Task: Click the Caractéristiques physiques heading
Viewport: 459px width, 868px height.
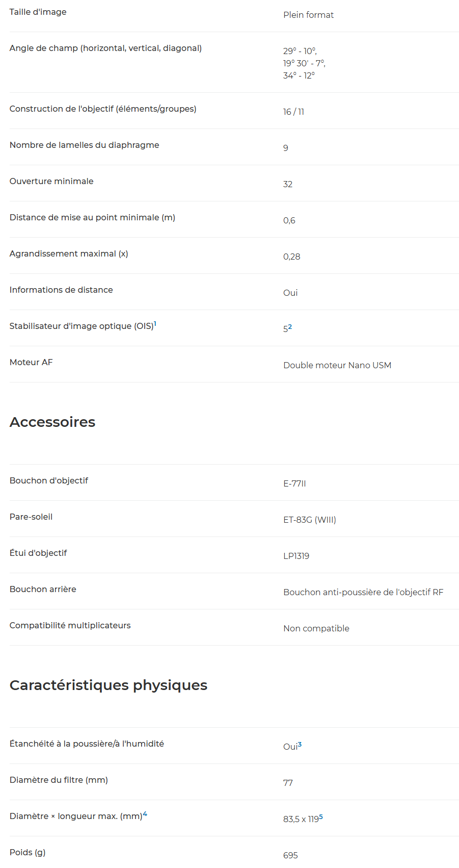Action: [x=109, y=685]
